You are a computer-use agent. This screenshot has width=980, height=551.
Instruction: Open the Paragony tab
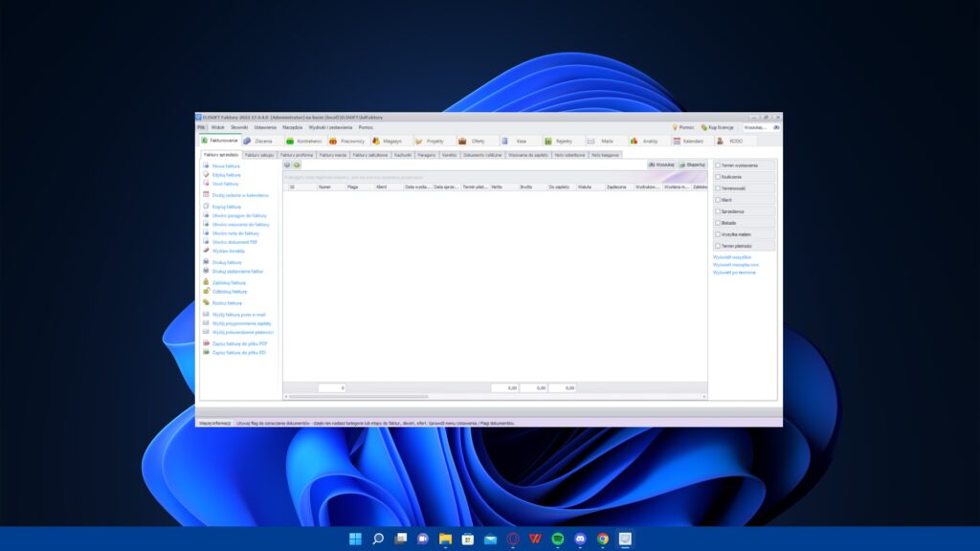click(426, 155)
